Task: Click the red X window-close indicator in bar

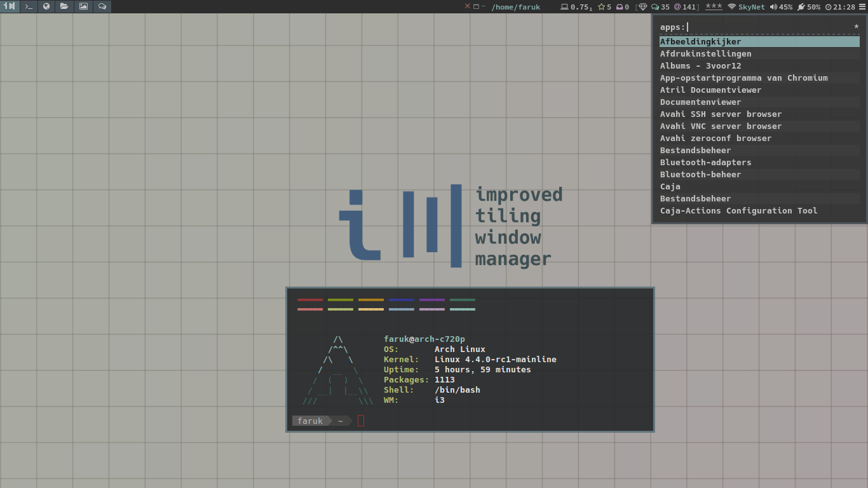Action: [x=468, y=6]
